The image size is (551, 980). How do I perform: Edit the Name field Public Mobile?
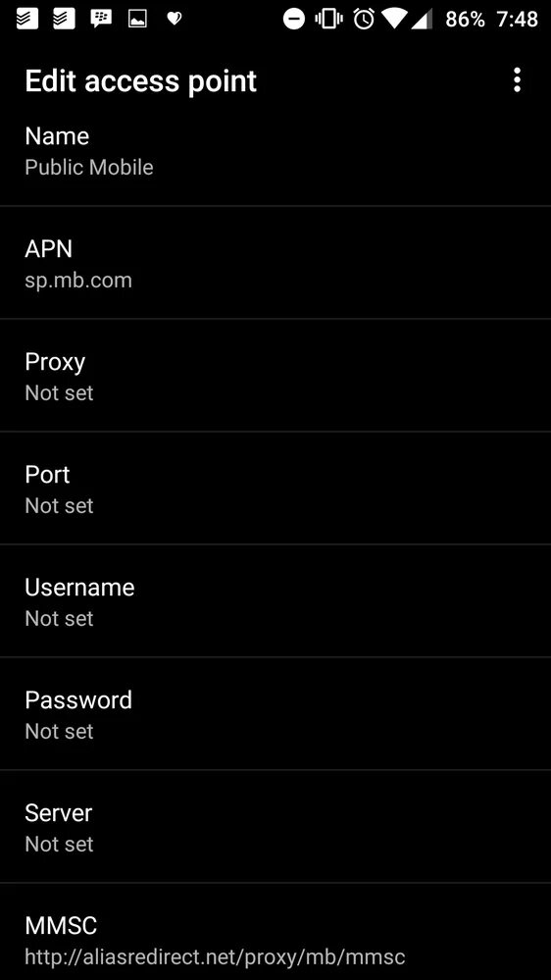[x=275, y=151]
